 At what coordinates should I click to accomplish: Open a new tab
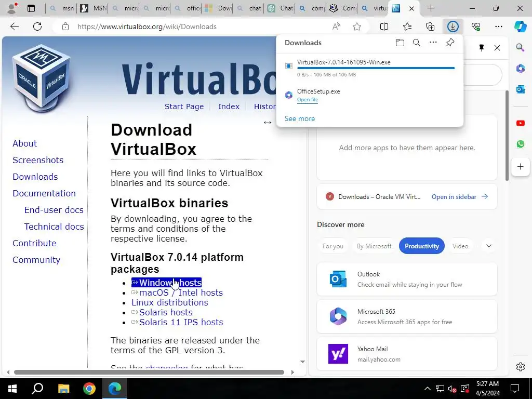click(x=431, y=8)
